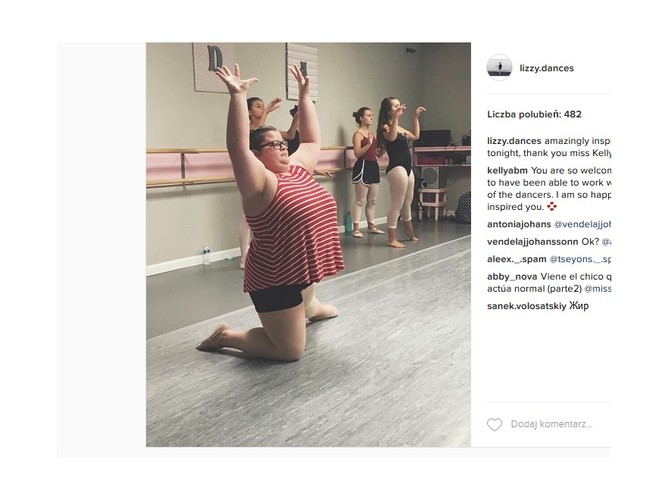Click the red heart emoji in the kellyabm comment
Screen dimensions: 668x500
552,207
